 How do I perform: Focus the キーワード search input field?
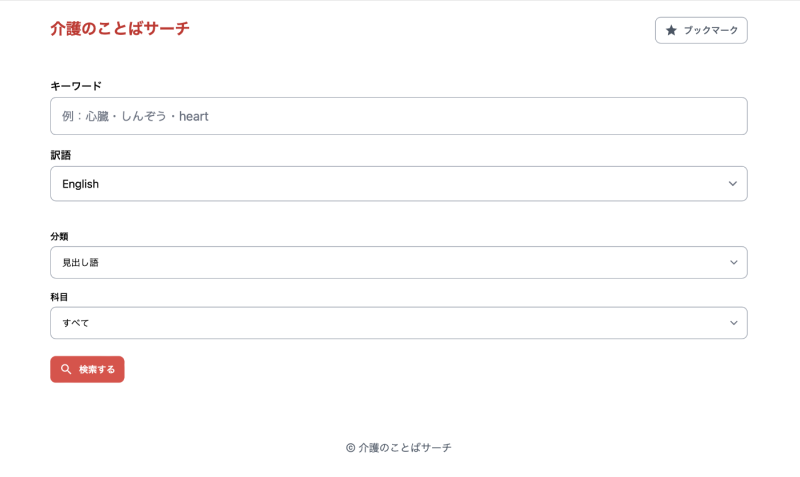(x=398, y=116)
